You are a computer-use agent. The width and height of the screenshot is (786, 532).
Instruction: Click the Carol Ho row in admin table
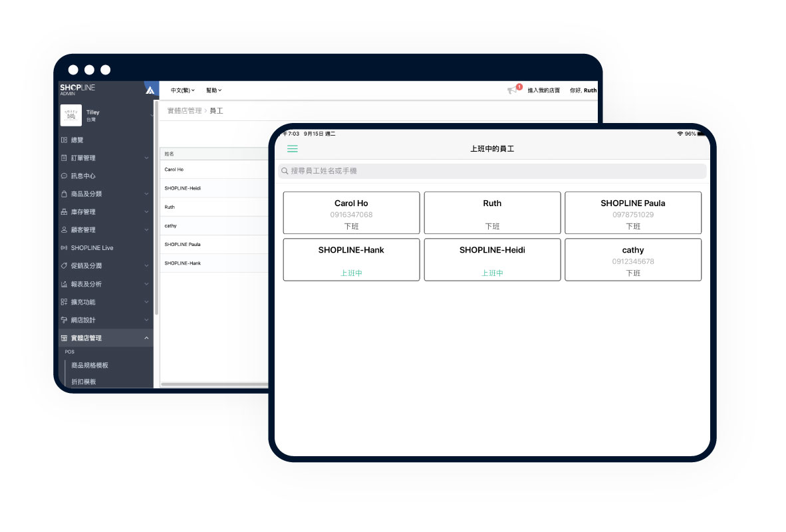pyautogui.click(x=213, y=170)
